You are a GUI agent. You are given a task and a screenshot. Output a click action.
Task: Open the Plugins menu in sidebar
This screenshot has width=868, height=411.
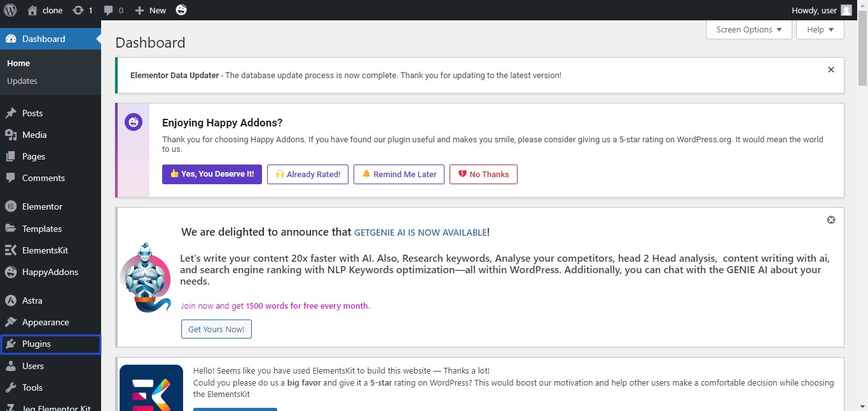(x=36, y=344)
